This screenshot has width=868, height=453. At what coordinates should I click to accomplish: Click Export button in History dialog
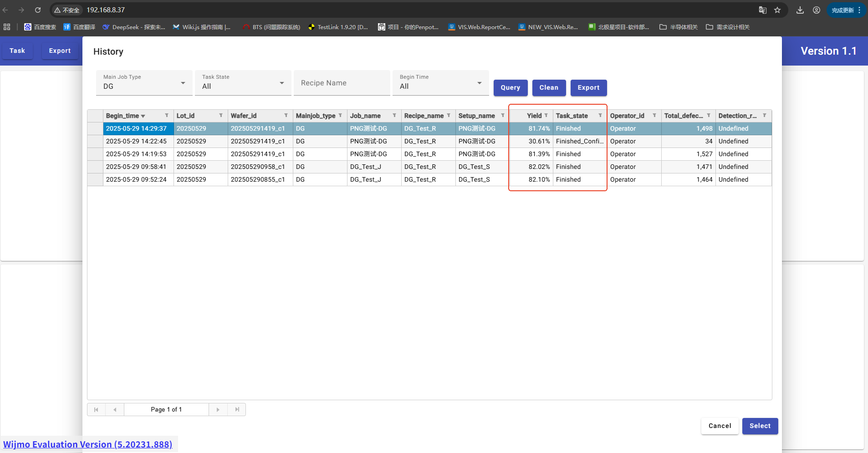point(588,88)
